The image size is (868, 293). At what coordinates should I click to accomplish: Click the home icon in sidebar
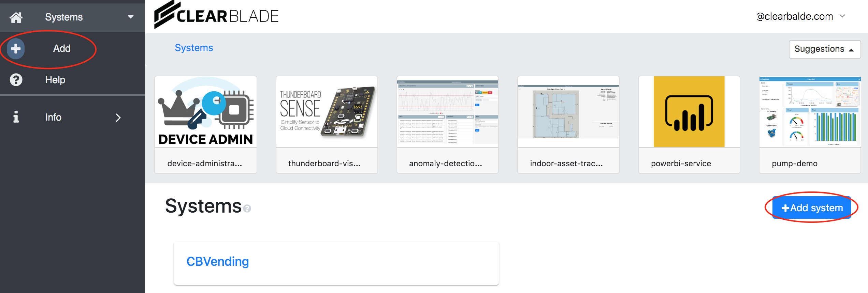coord(16,17)
